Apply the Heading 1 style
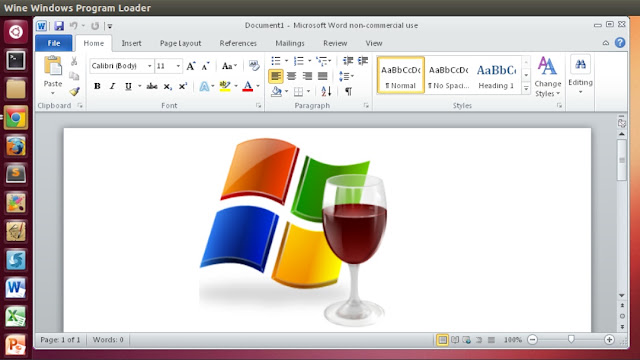The width and height of the screenshot is (640, 360). coord(496,76)
